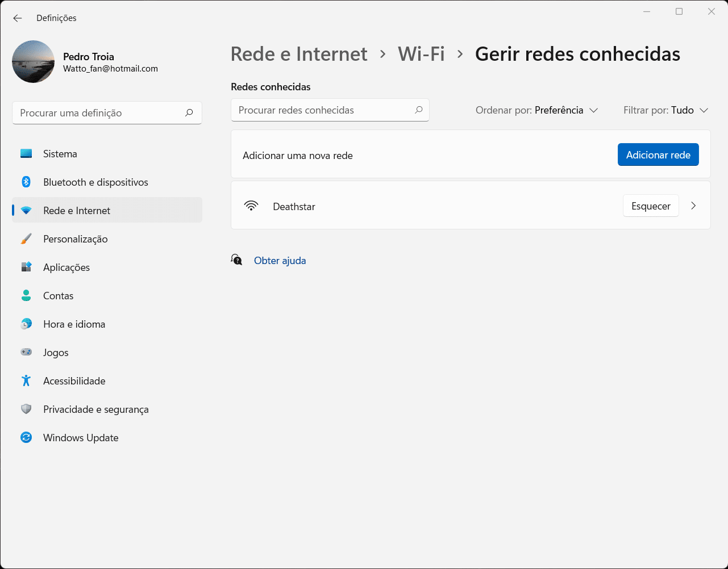Click the Procurar redes conhecidas search field
The width and height of the screenshot is (728, 569).
pyautogui.click(x=324, y=110)
